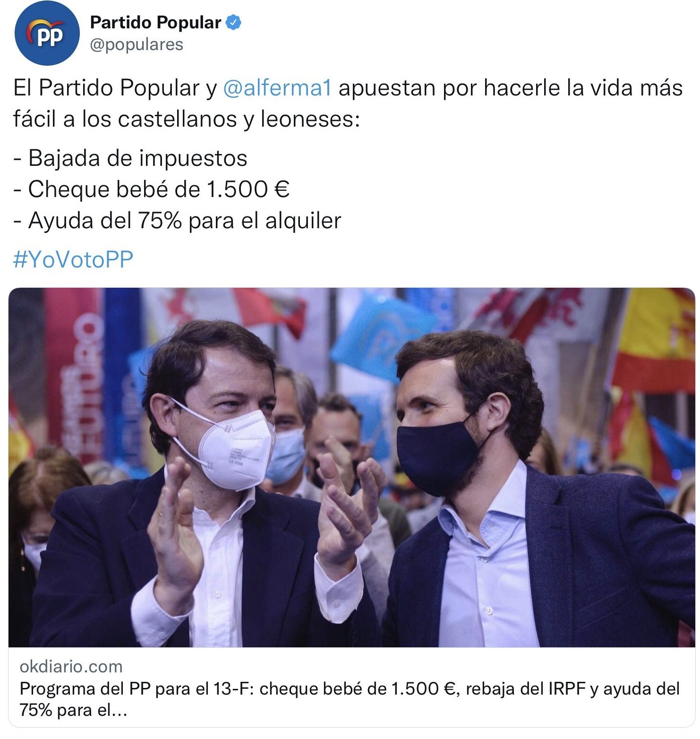
Task: Open the @alferma1 mention
Action: (x=277, y=88)
